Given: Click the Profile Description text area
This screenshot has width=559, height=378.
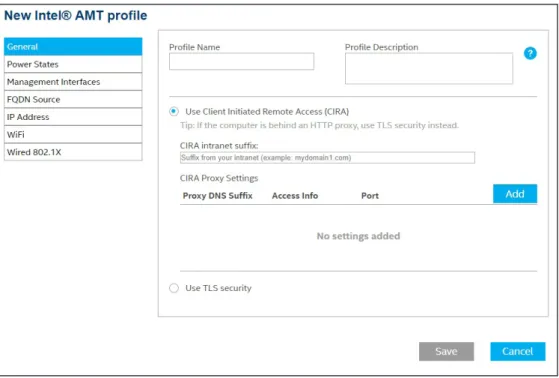Looking at the screenshot, I should pyautogui.click(x=429, y=68).
